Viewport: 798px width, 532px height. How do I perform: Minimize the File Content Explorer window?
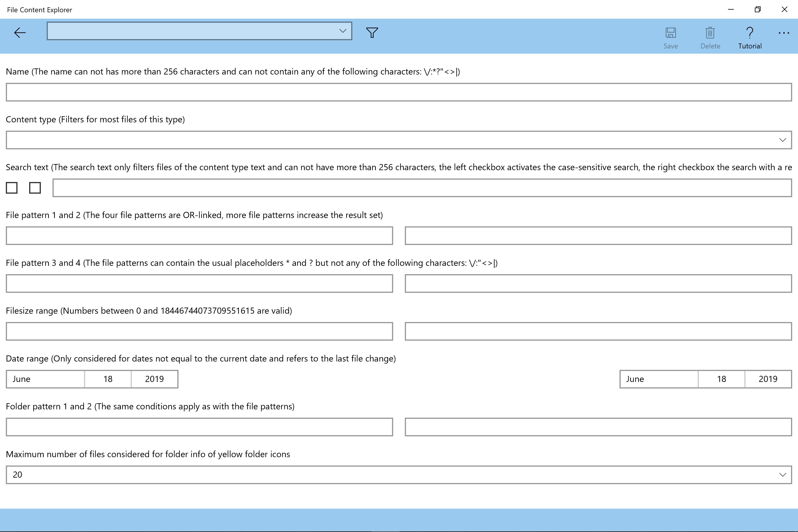731,10
